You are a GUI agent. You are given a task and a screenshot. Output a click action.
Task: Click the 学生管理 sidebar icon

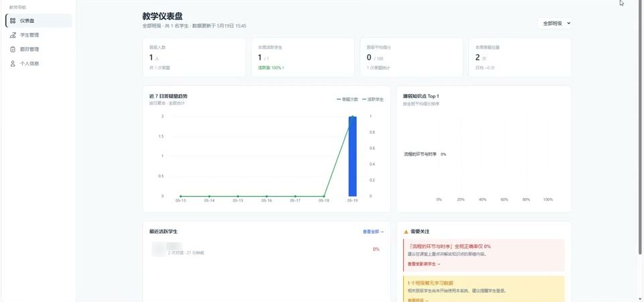tap(13, 35)
